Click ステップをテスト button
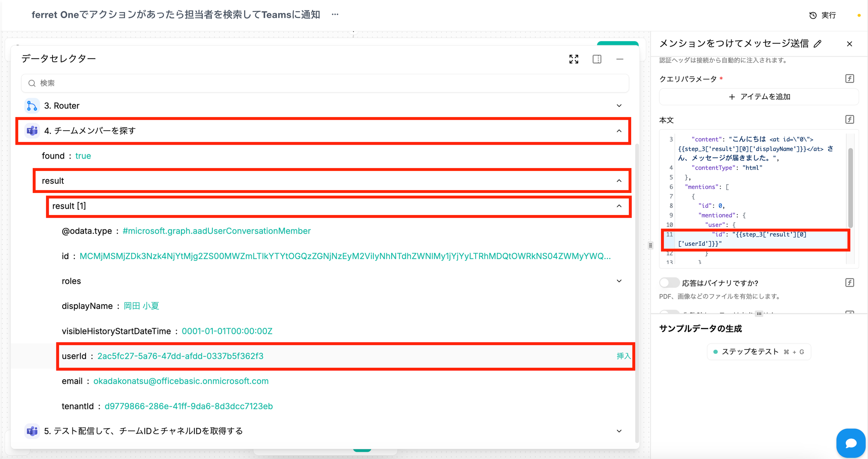Image resolution: width=868 pixels, height=459 pixels. click(759, 352)
